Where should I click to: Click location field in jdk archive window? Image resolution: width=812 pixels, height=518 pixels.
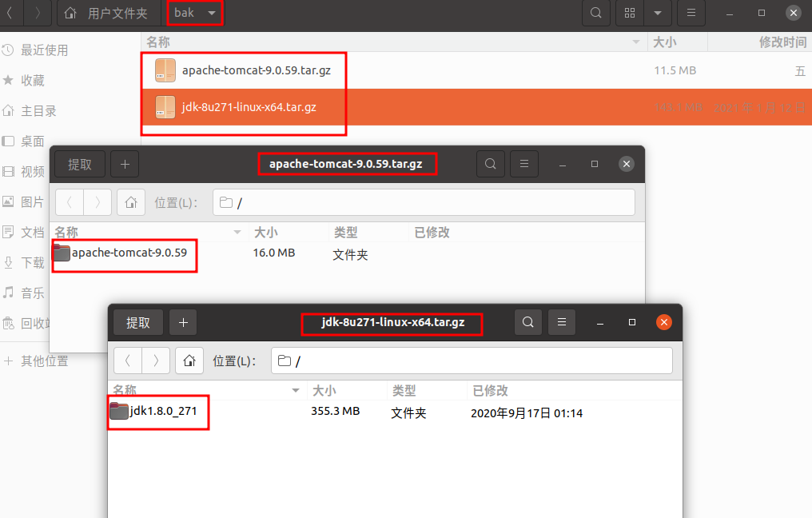(472, 361)
